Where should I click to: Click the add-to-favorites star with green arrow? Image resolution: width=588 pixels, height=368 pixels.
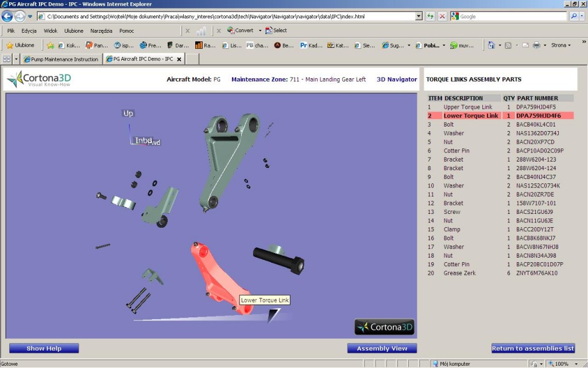pos(51,45)
